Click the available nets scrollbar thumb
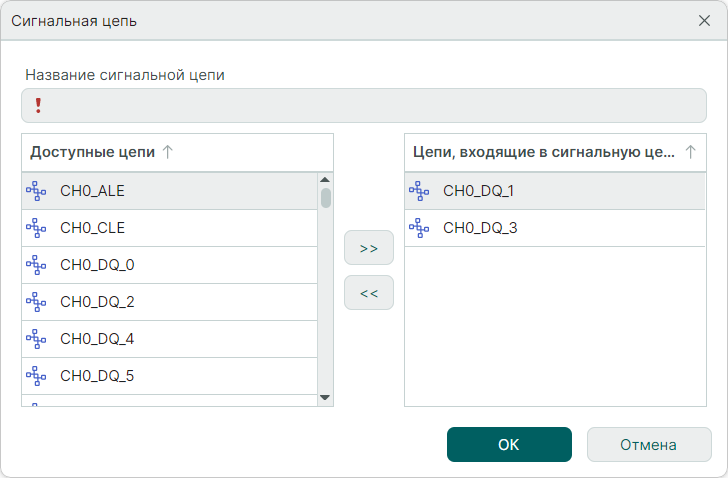This screenshot has height=478, width=728. point(326,197)
